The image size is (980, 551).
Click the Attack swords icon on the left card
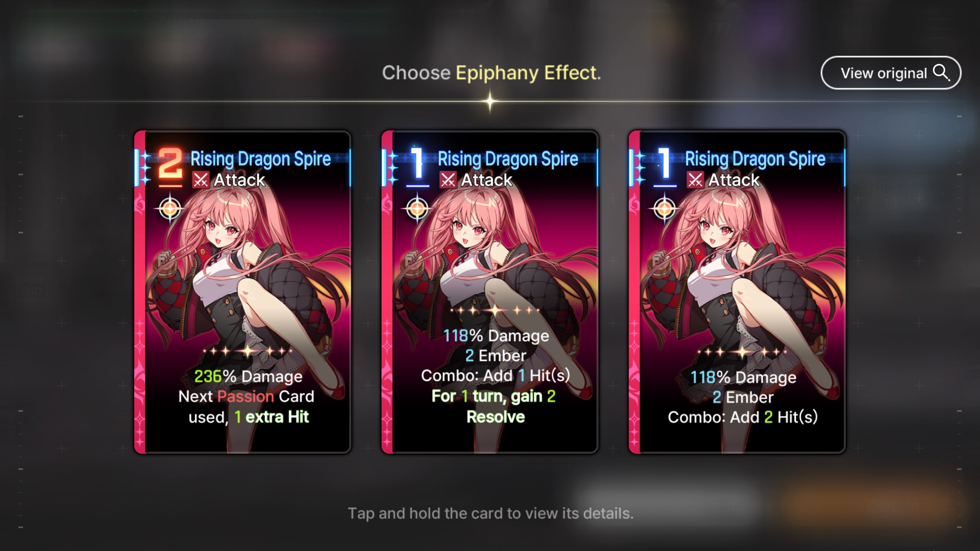click(201, 180)
